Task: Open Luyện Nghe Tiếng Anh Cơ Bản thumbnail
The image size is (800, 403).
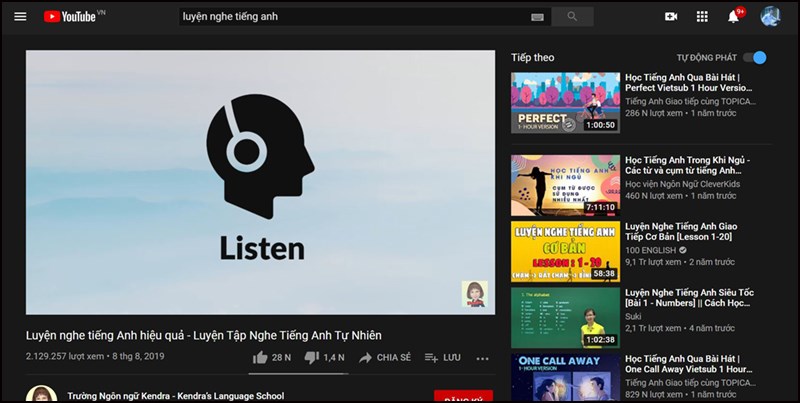Action: (565, 251)
